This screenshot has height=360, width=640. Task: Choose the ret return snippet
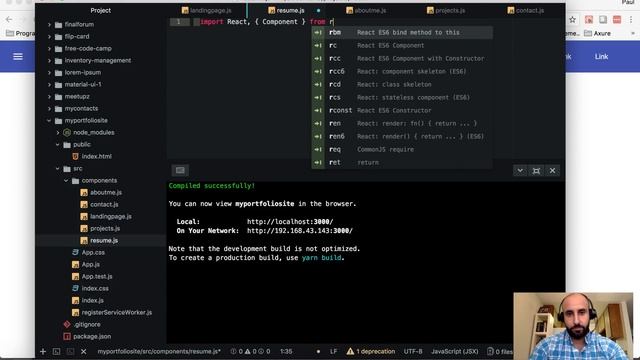pos(402,162)
